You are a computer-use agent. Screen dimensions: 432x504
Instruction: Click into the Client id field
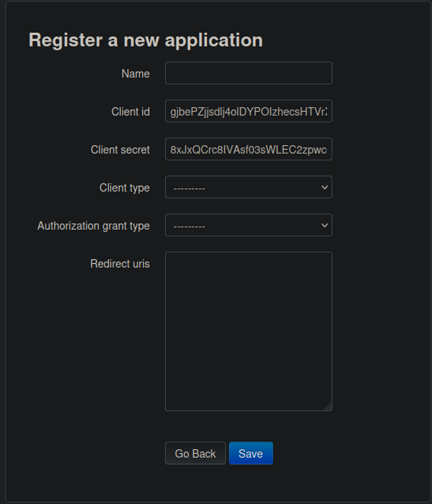[x=249, y=111]
